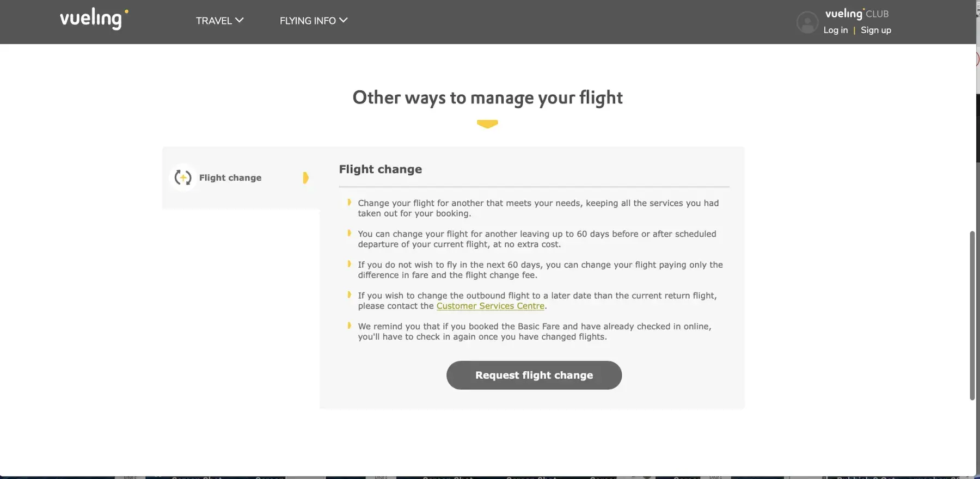Click the Sign up link
Image resolution: width=980 pixels, height=479 pixels.
click(875, 30)
